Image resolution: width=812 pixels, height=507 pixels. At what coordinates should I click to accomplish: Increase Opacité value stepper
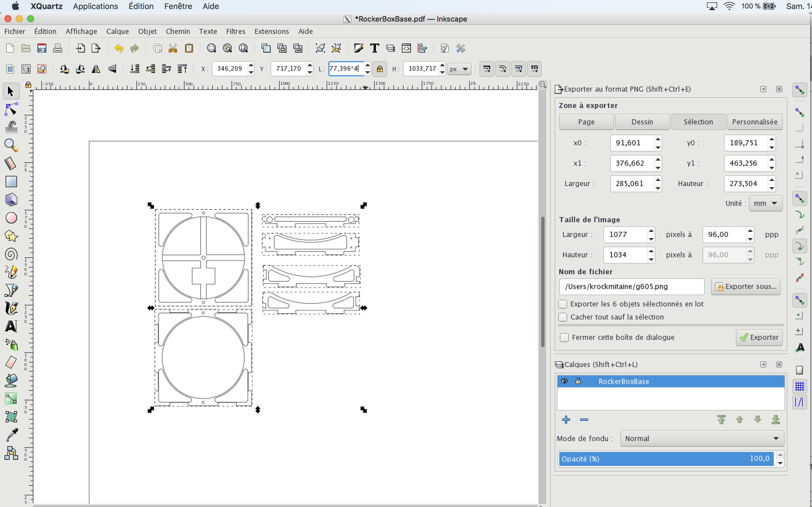tap(780, 455)
